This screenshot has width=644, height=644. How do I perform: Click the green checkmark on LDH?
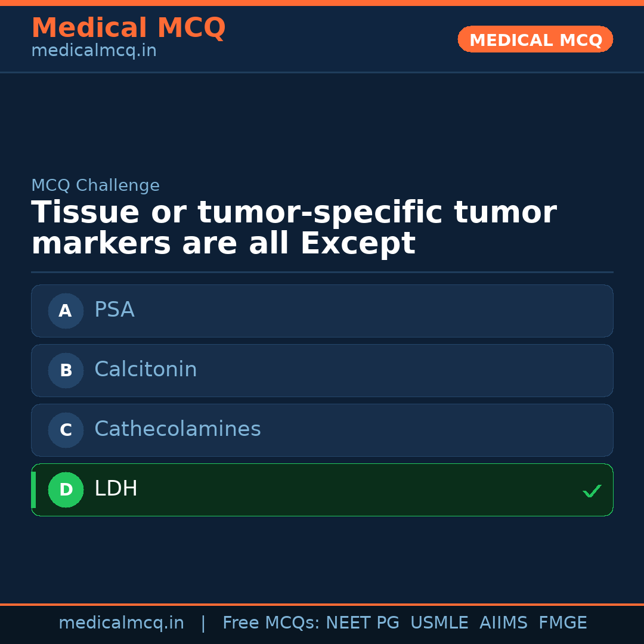pos(592,491)
